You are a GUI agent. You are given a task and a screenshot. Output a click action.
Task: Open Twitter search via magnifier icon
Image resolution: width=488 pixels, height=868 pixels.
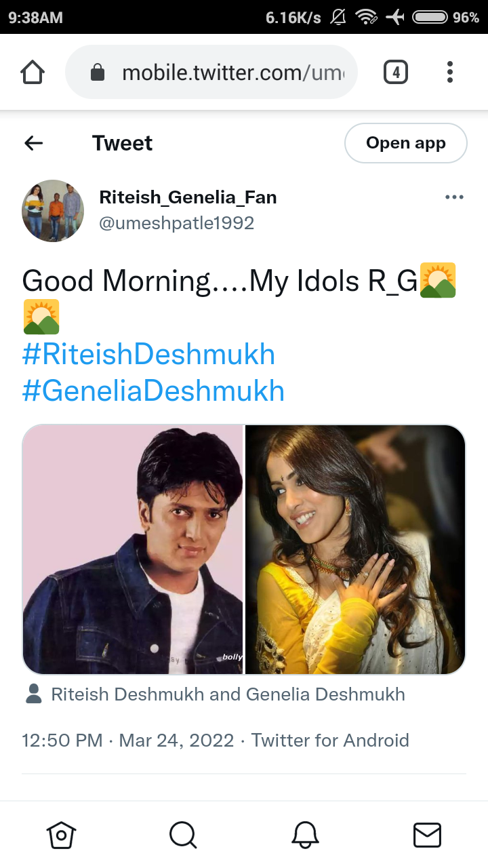tap(183, 835)
